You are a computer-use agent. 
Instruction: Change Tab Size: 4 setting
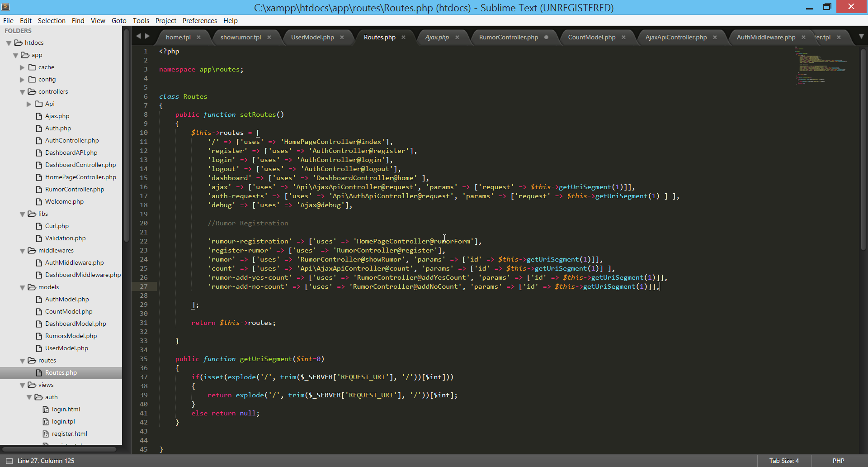coord(784,461)
